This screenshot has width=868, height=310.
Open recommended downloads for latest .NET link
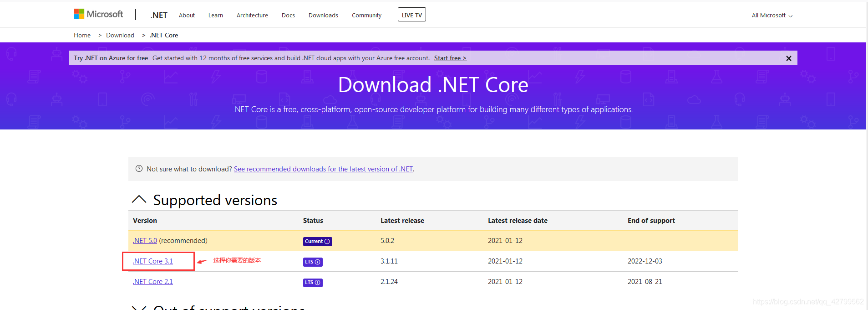coord(323,169)
